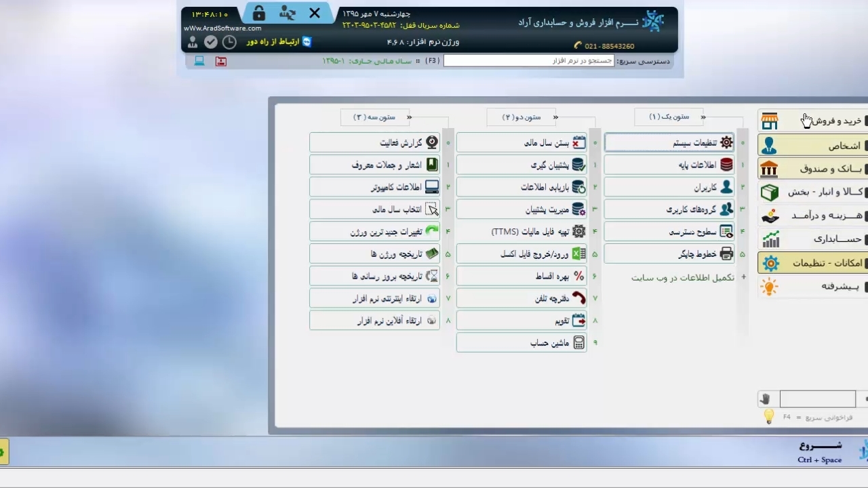Open Excel import/export (ورود/خروج فایل اکسل)
Image resolution: width=868 pixels, height=488 pixels.
point(578,254)
